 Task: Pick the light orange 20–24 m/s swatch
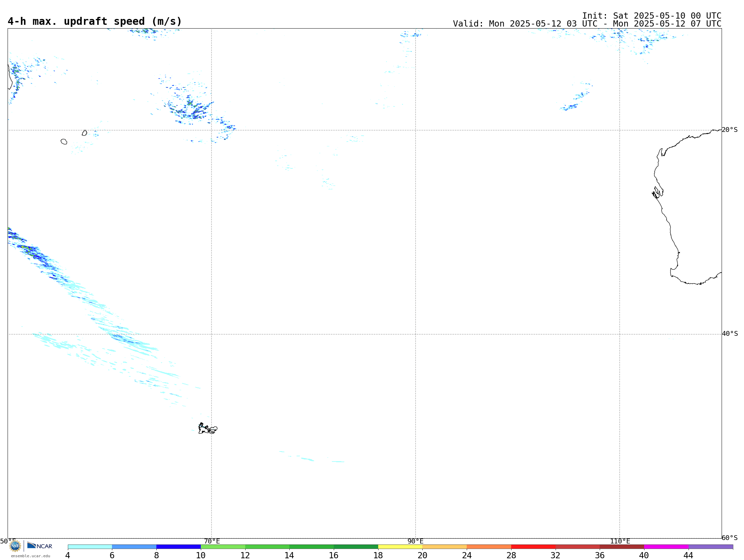tap(445, 547)
